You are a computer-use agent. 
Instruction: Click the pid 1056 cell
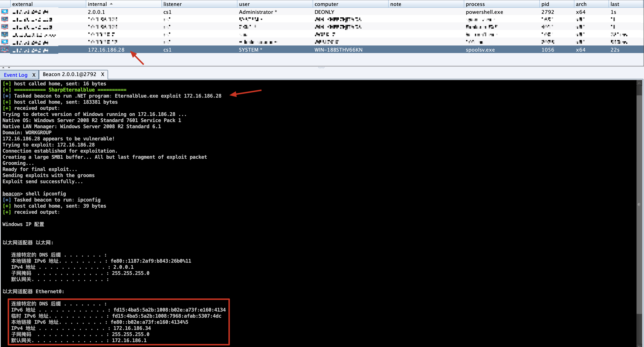tap(548, 50)
